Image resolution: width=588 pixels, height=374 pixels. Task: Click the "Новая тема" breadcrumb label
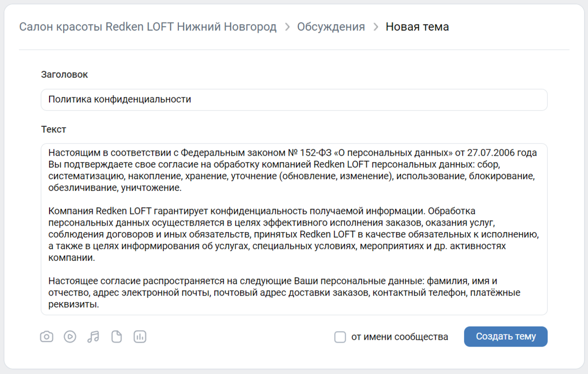[x=417, y=26]
